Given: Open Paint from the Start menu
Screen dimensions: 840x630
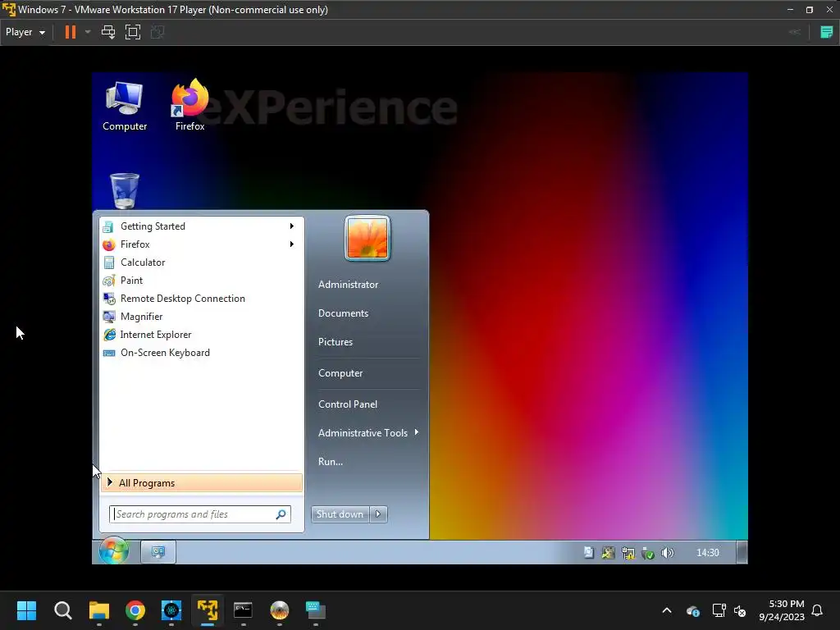Looking at the screenshot, I should (x=202, y=281).
